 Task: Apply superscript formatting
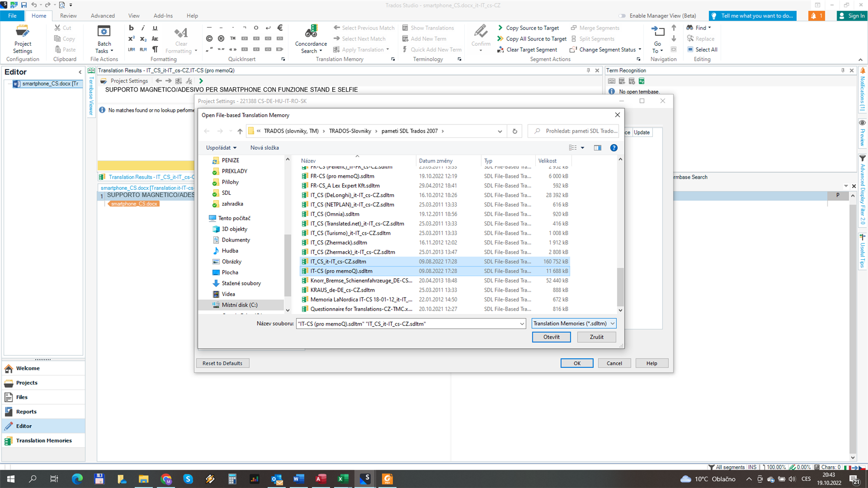(x=131, y=39)
